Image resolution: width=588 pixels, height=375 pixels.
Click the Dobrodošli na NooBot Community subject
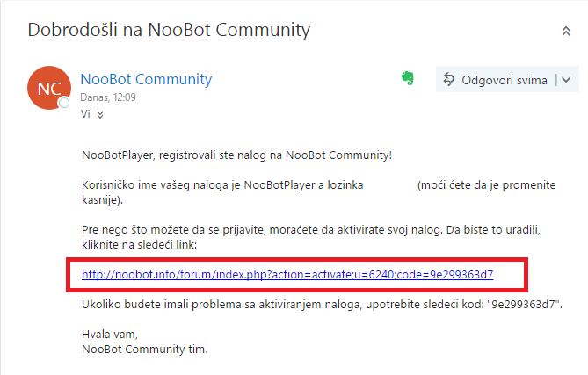[x=170, y=30]
